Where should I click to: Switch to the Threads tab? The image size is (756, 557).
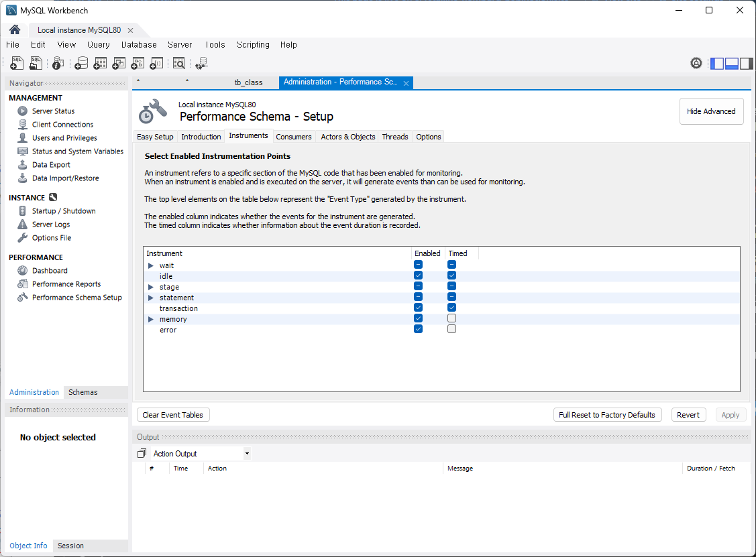point(395,137)
